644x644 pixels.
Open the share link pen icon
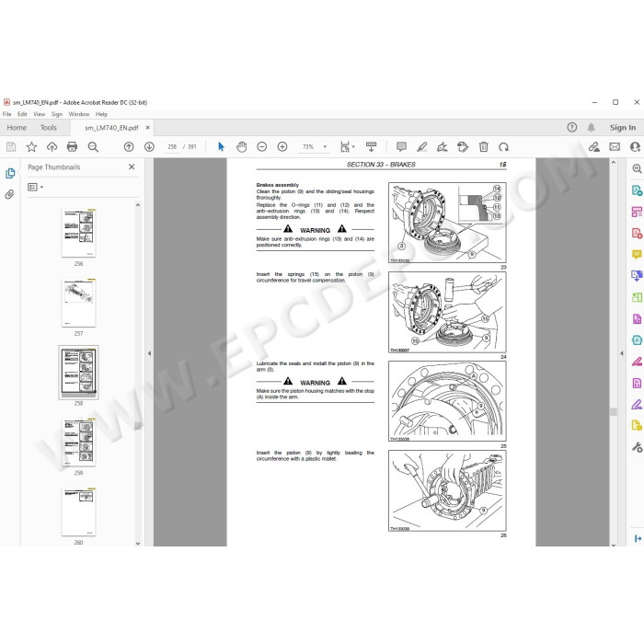coord(594,146)
